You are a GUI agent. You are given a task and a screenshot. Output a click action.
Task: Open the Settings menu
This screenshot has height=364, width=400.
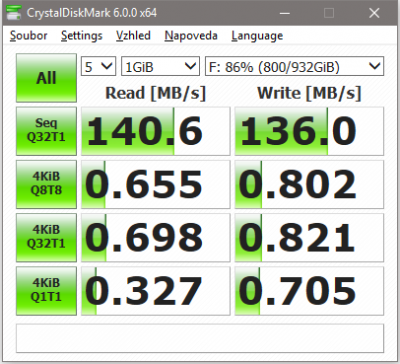82,36
